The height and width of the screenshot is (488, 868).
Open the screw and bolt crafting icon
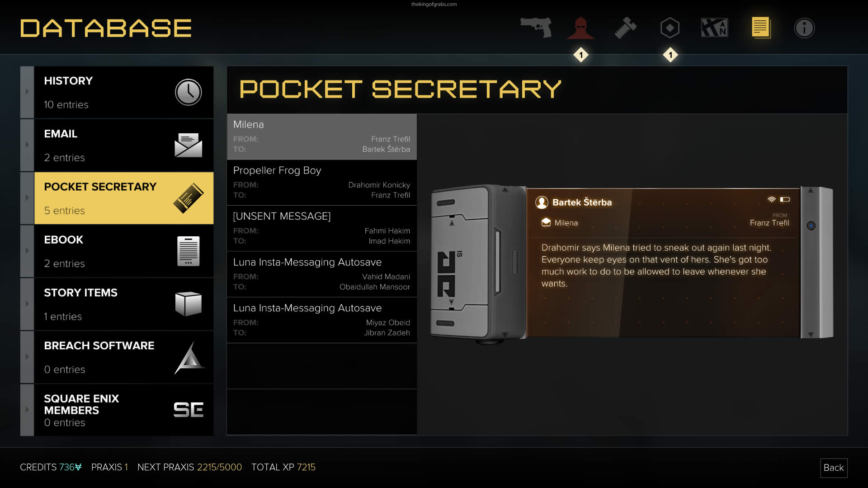click(625, 28)
